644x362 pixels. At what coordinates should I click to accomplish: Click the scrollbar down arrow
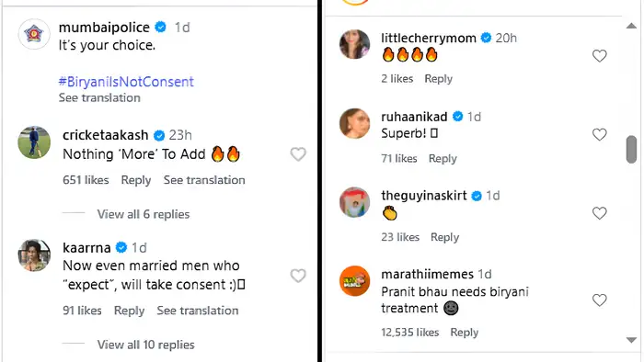pos(631,340)
